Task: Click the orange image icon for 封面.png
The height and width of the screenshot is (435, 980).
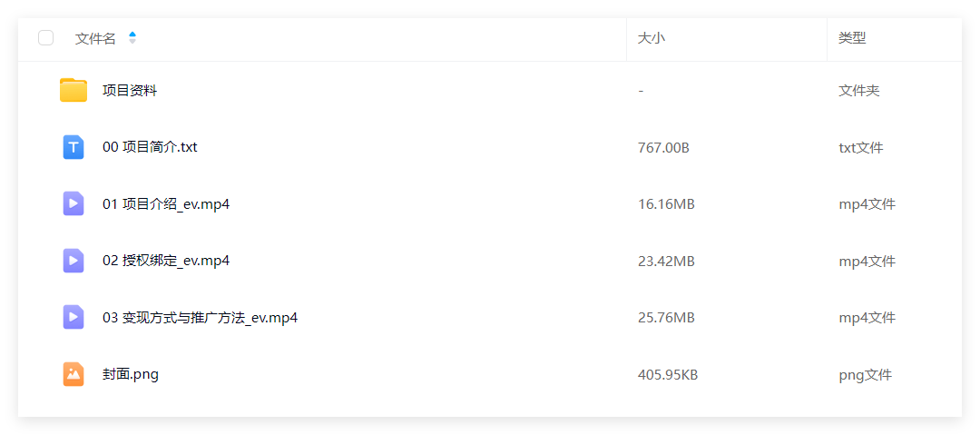Action: (73, 374)
